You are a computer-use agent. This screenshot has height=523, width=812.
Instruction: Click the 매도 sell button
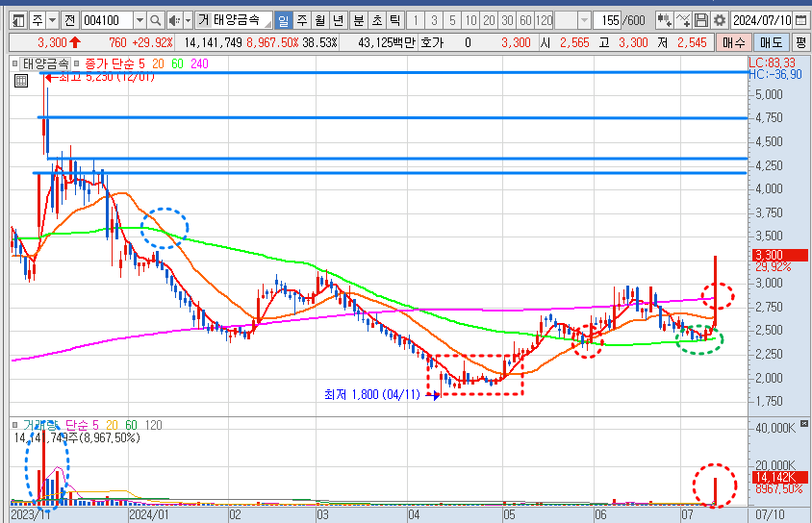point(771,42)
